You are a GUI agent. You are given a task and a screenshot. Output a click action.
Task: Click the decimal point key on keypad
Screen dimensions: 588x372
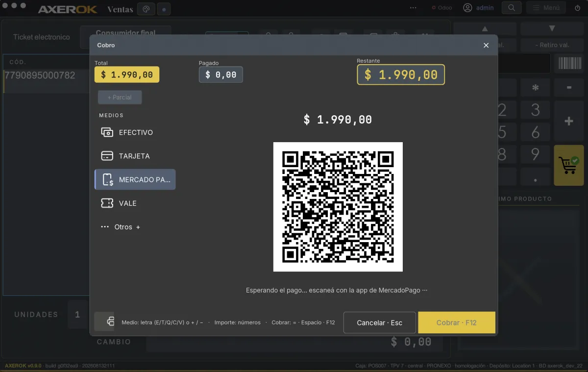coord(535,176)
